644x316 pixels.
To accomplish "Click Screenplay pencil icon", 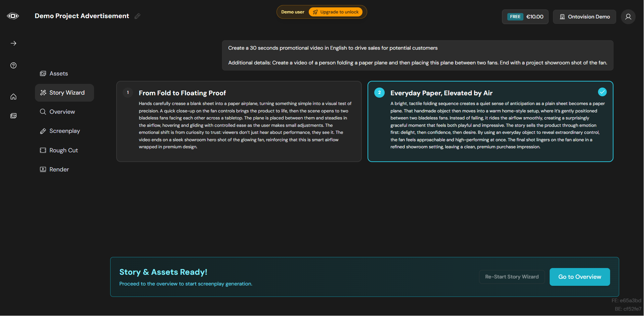I will (x=43, y=131).
